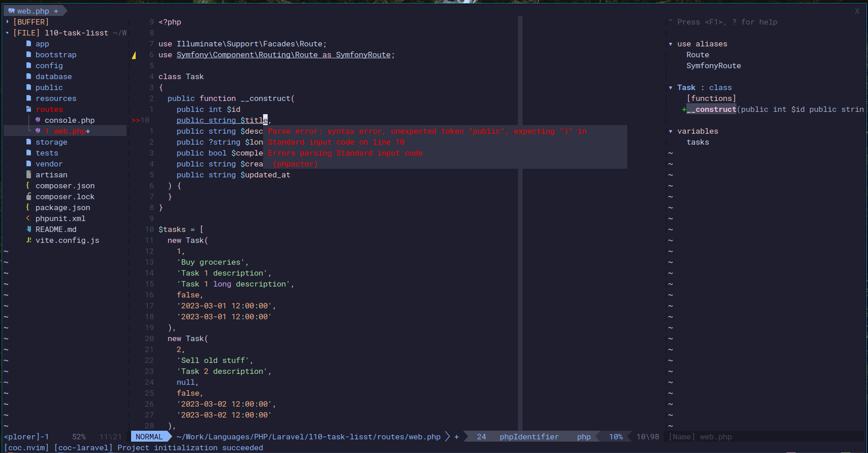
Task: Collapse the variables outline section
Action: (x=670, y=131)
